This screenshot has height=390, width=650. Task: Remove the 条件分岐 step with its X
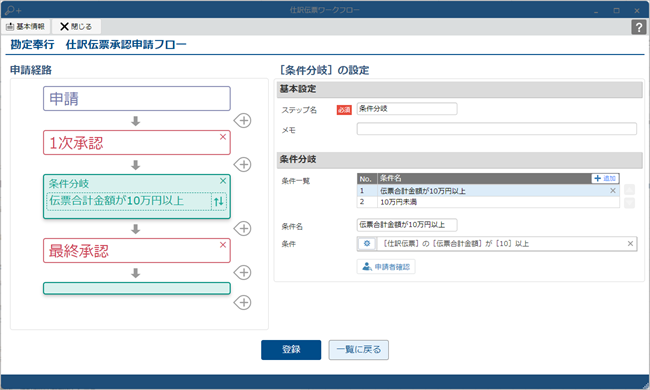coord(223,181)
